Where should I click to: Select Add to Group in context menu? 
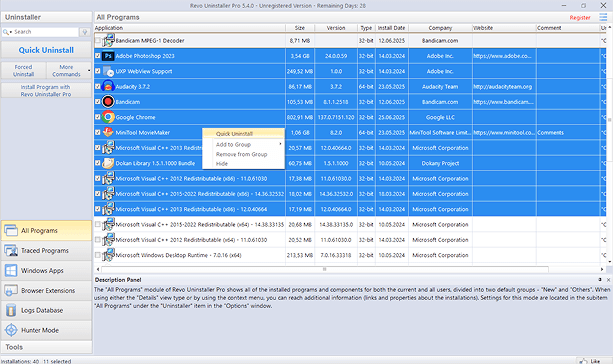(243, 144)
